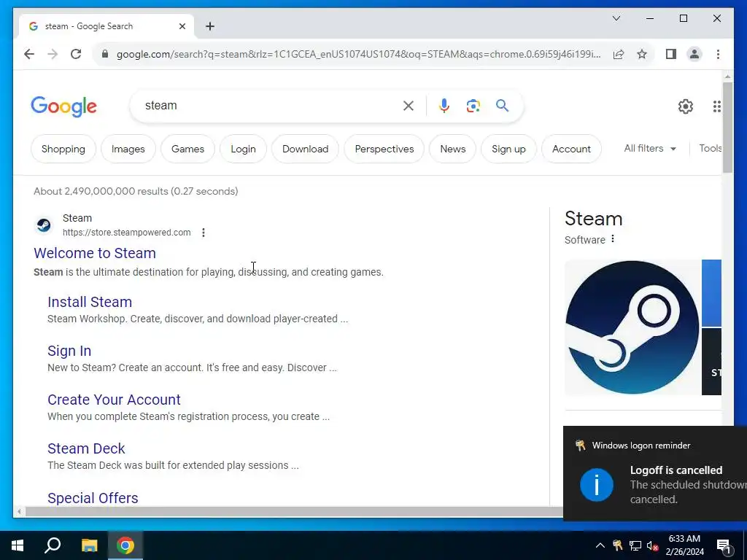747x560 pixels.
Task: Open the Google apps grid
Action: [716, 106]
